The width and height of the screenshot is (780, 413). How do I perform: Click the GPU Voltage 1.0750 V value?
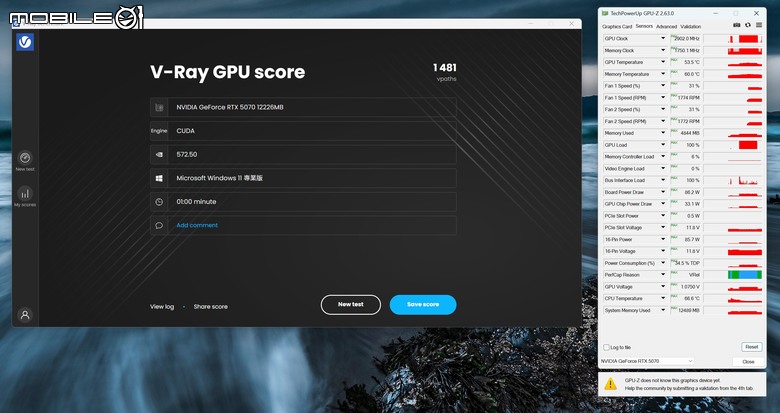point(685,287)
